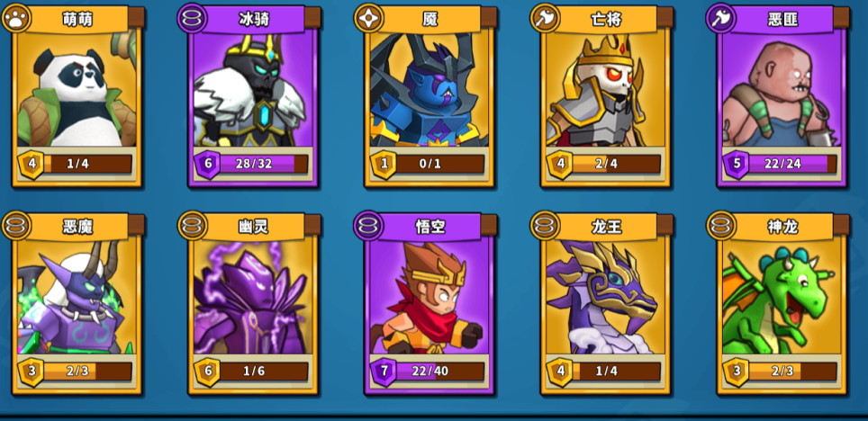This screenshot has width=868, height=421.
Task: Select the purple dragon 龙王 portrait
Action: tap(606, 296)
